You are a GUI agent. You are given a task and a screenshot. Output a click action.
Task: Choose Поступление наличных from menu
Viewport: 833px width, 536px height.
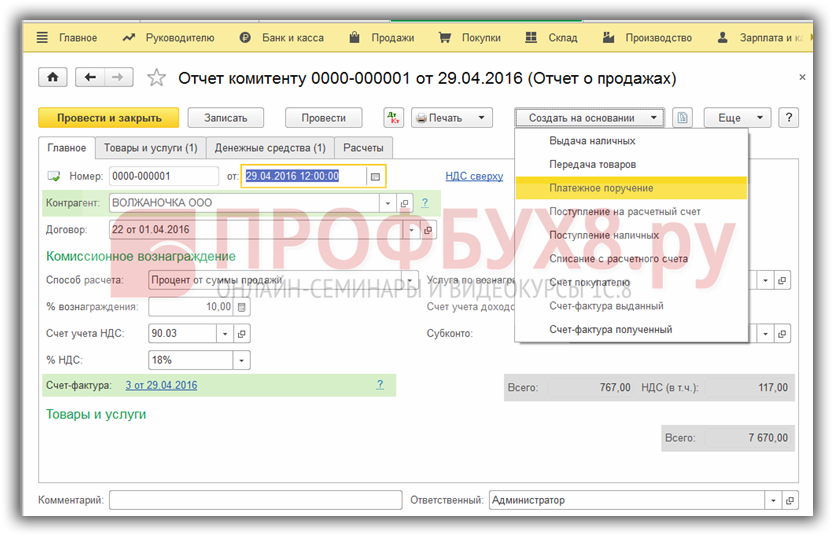pyautogui.click(x=631, y=235)
